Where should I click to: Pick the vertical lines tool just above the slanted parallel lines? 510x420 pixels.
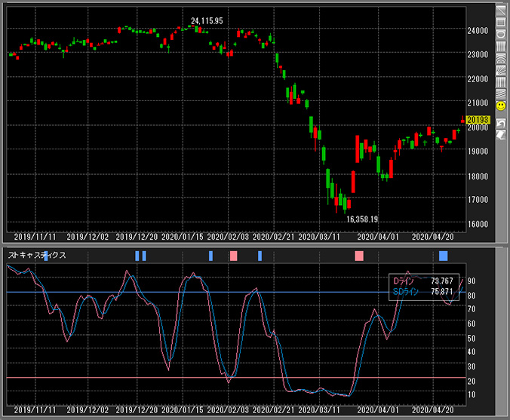(x=501, y=82)
